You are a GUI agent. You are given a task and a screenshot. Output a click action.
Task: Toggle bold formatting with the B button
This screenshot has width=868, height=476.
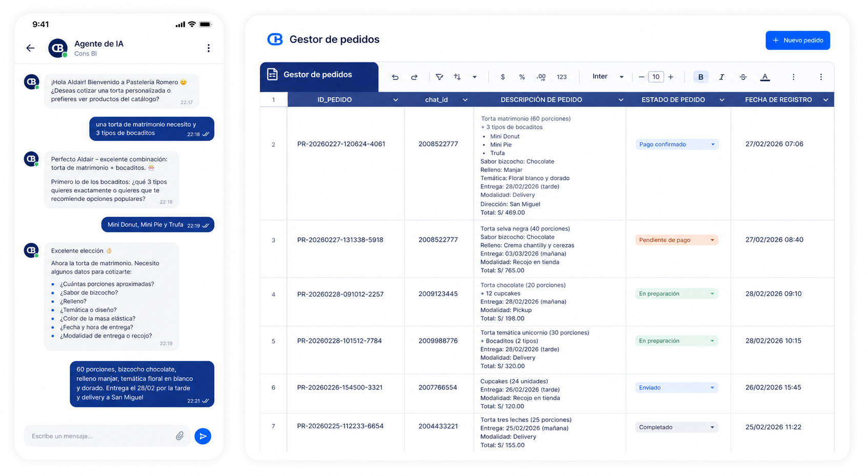pos(701,77)
